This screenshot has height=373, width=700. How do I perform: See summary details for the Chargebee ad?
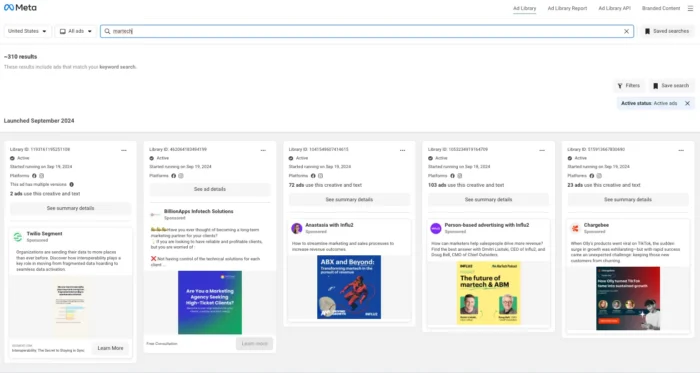click(628, 199)
